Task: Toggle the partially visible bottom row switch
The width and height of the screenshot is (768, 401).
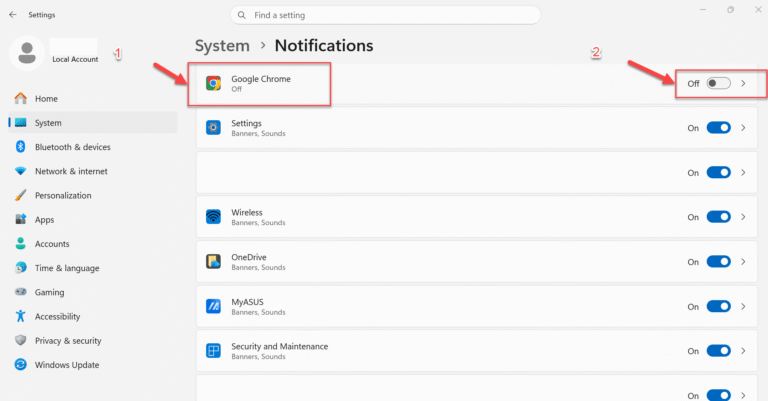Action: tap(719, 395)
